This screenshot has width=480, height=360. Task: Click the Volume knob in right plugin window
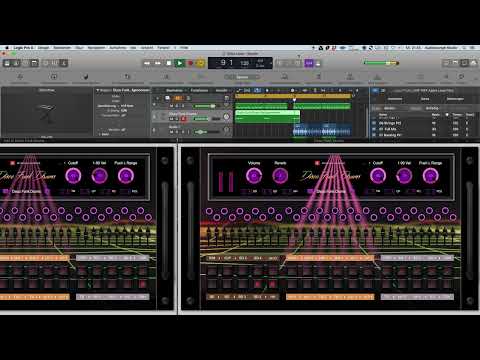click(254, 176)
